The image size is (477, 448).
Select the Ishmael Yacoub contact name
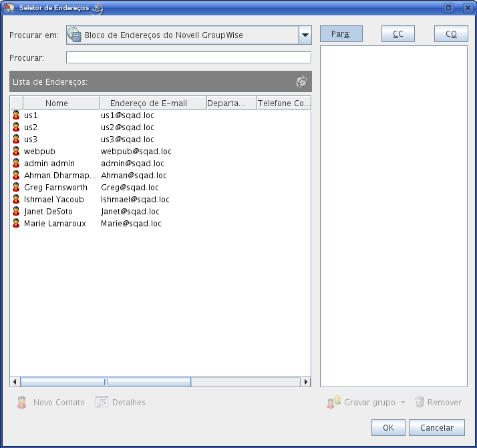pos(54,199)
